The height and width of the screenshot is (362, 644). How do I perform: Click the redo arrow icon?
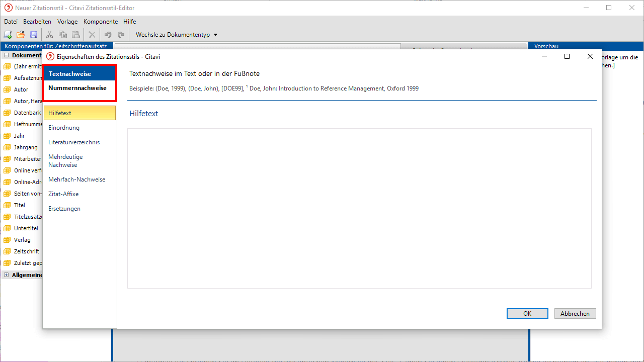point(121,35)
